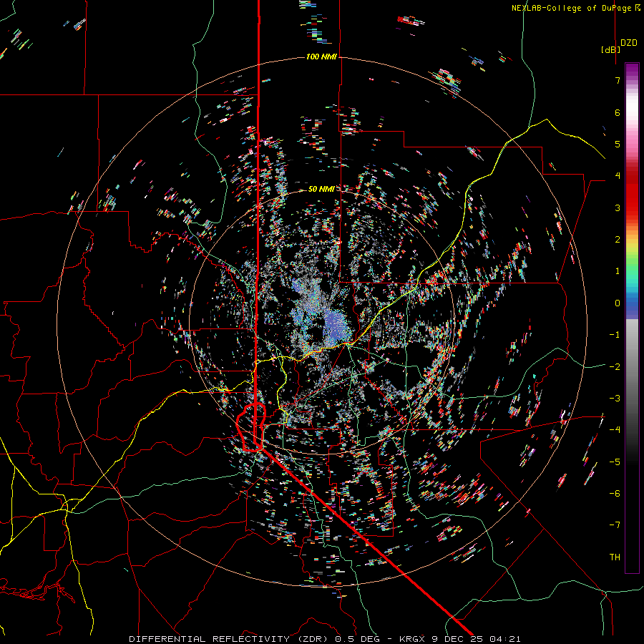This screenshot has height=644, width=644.
Task: Click the -4 value on the color scale
Action: point(615,430)
